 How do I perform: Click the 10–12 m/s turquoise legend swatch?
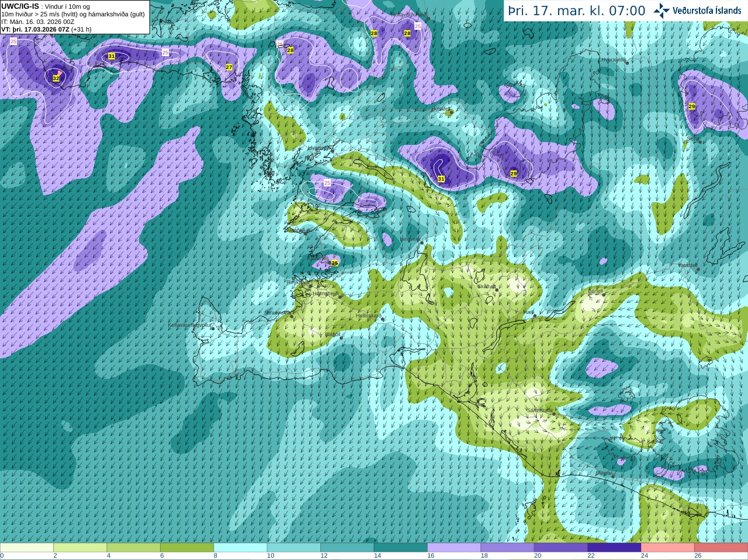pos(294,548)
